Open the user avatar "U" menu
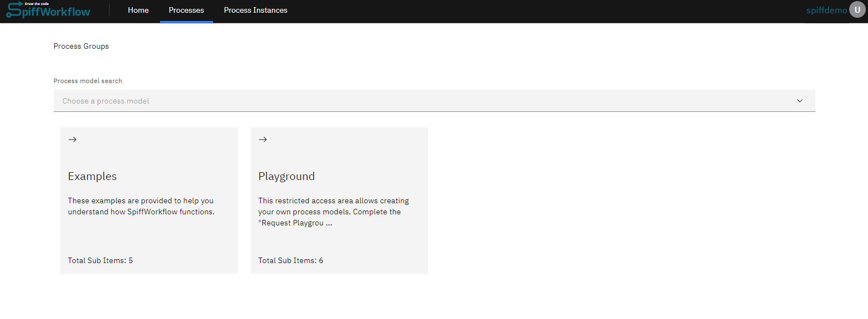The image size is (868, 319). point(857,10)
